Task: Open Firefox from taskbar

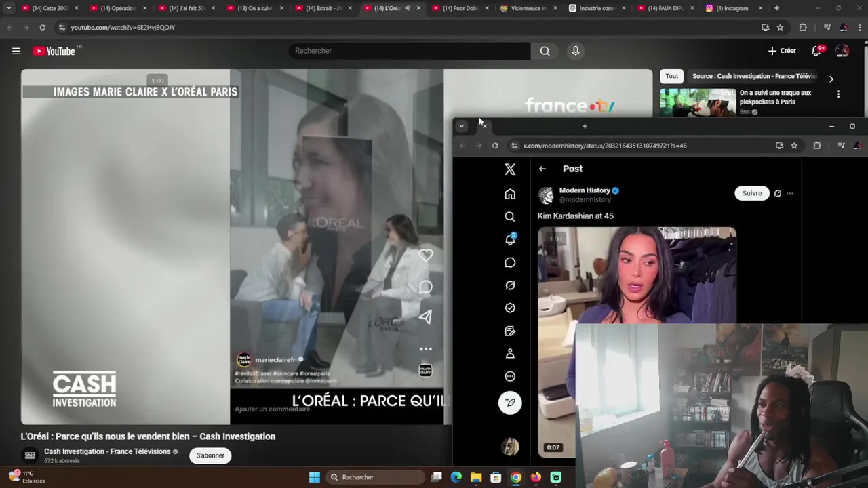Action: [536, 477]
